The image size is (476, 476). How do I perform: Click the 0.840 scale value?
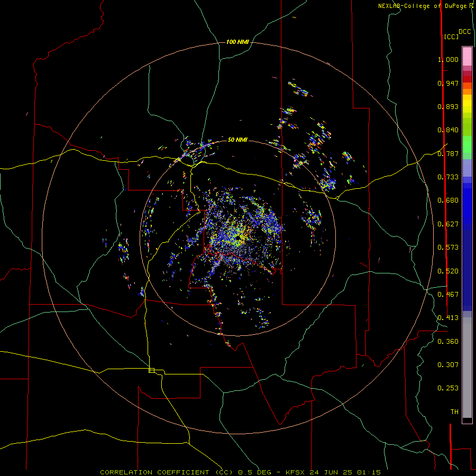448,130
